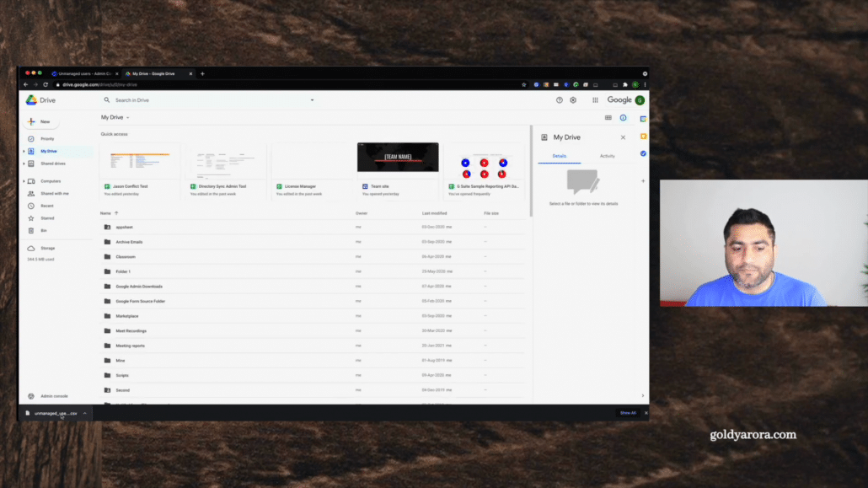Open the Admin console link
Image resolution: width=868 pixels, height=488 pixels.
click(54, 396)
